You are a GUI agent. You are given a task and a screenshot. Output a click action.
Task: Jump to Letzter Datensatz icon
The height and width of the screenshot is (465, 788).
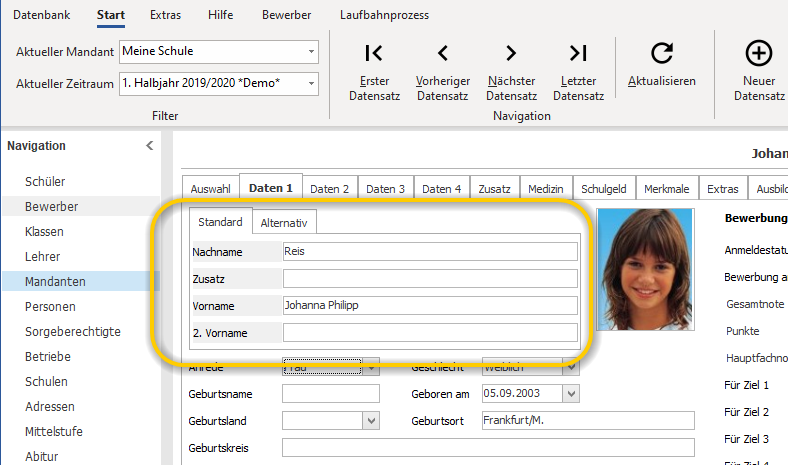[578, 53]
